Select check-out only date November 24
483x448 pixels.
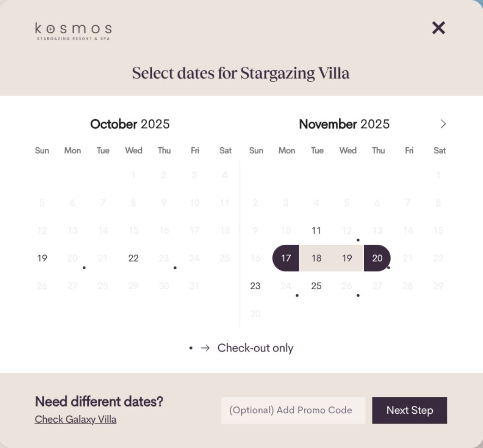286,286
